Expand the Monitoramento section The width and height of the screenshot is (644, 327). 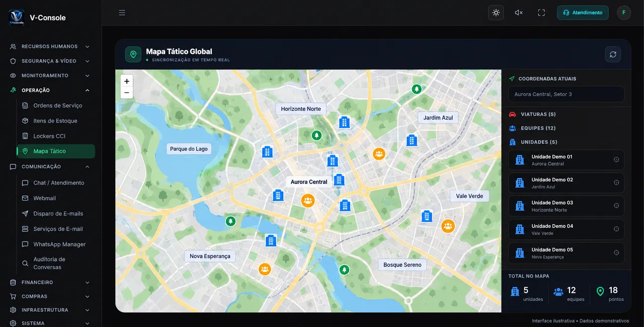[50, 76]
